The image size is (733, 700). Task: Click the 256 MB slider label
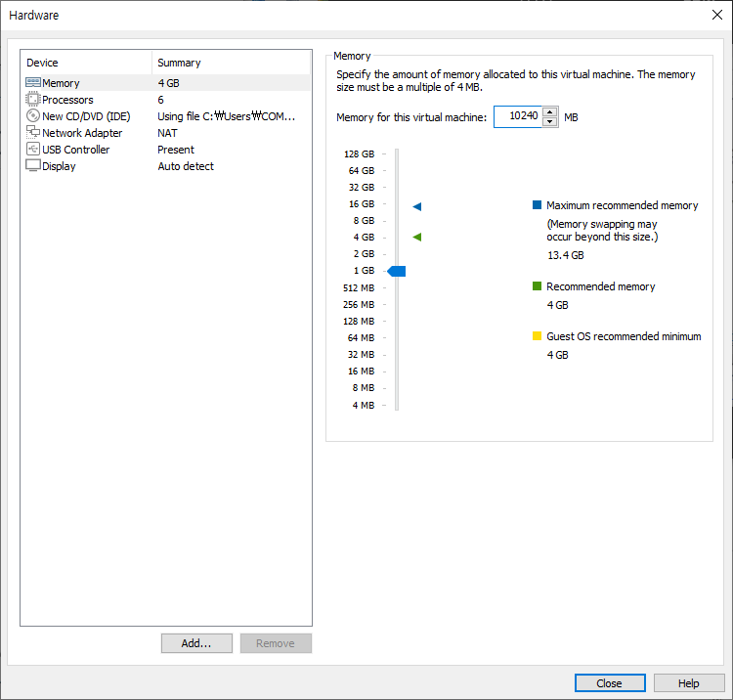359,304
